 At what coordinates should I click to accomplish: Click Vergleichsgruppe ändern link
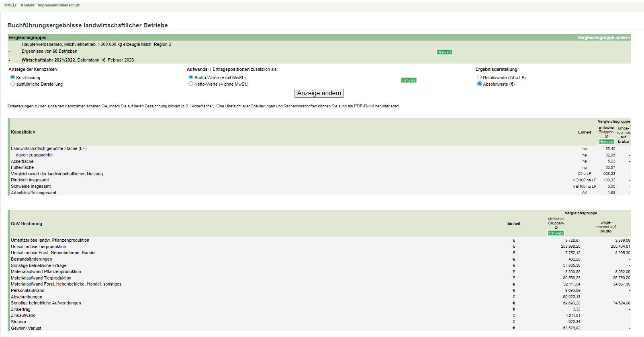[x=603, y=37]
